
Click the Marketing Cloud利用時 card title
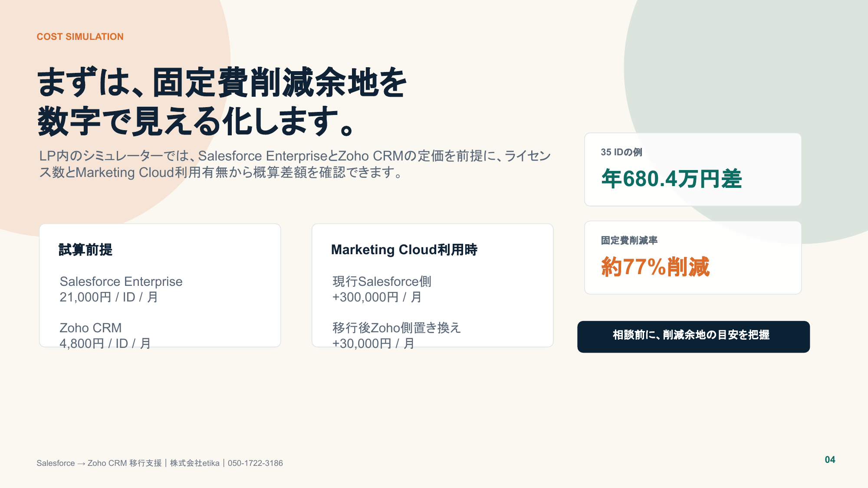point(404,250)
